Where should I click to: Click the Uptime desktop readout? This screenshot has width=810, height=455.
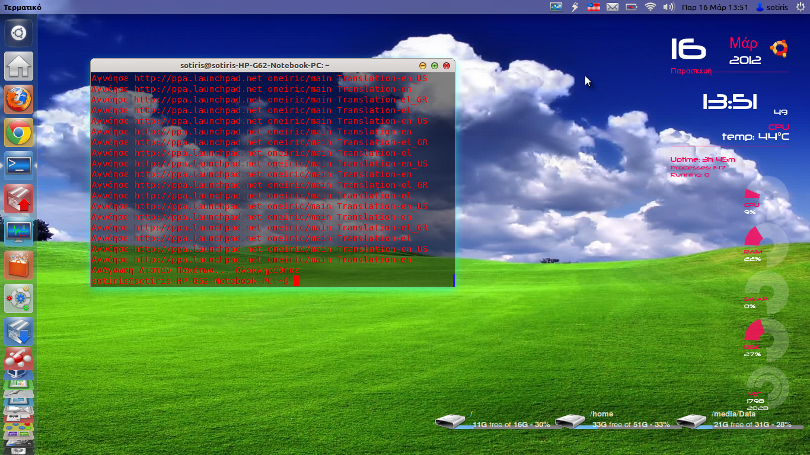pos(703,160)
